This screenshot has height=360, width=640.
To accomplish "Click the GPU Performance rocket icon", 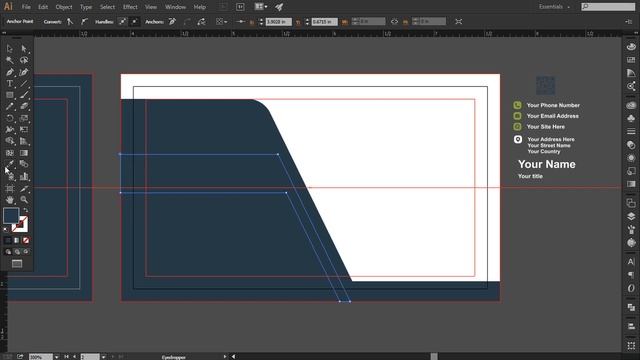I will click(279, 7).
